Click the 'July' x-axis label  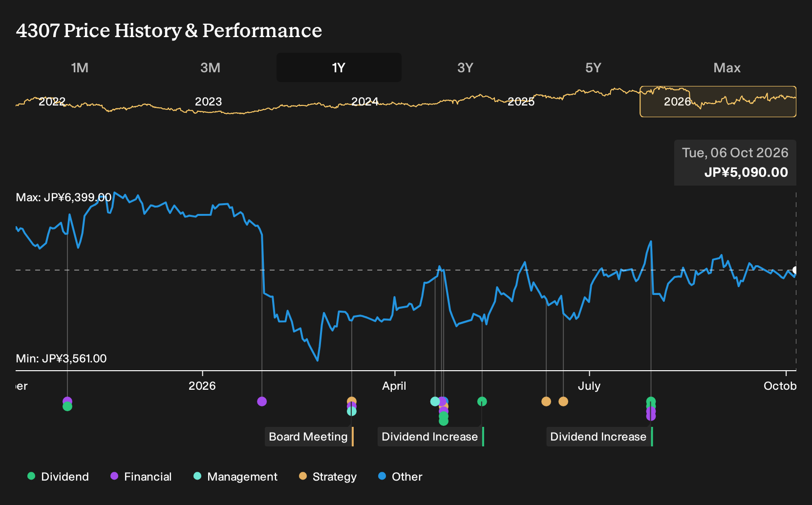click(589, 386)
